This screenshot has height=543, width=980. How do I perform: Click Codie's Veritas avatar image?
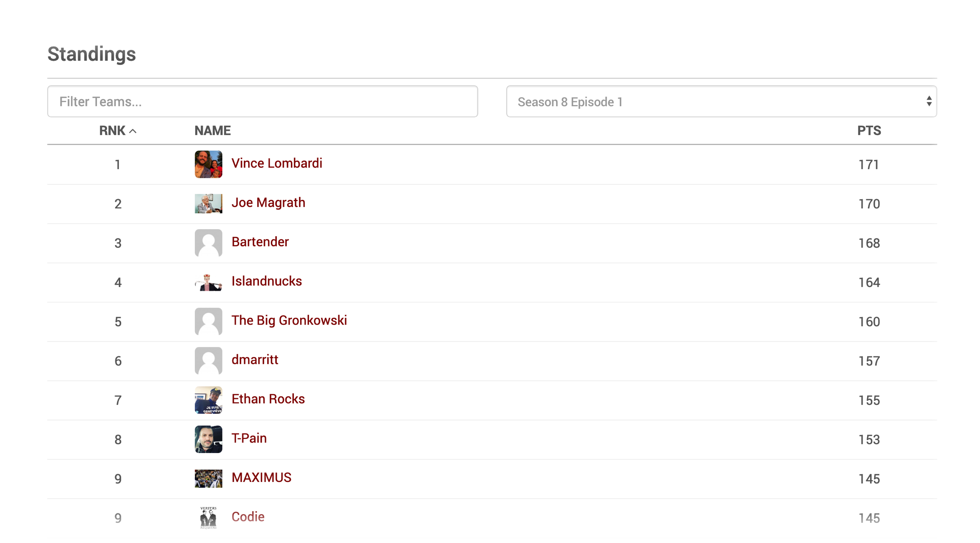[x=208, y=518]
